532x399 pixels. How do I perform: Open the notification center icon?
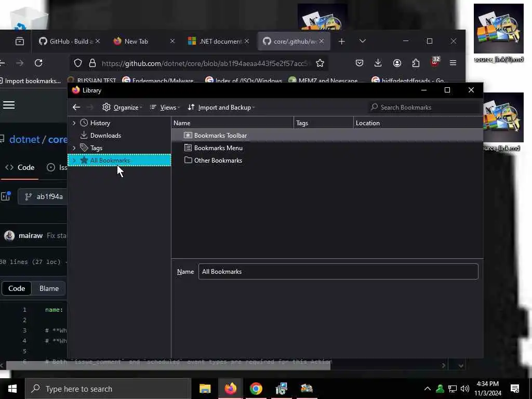click(515, 389)
